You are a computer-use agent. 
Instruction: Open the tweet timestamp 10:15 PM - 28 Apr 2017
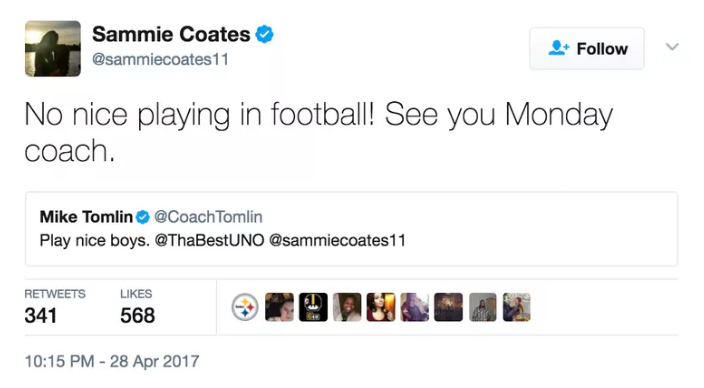[112, 361]
